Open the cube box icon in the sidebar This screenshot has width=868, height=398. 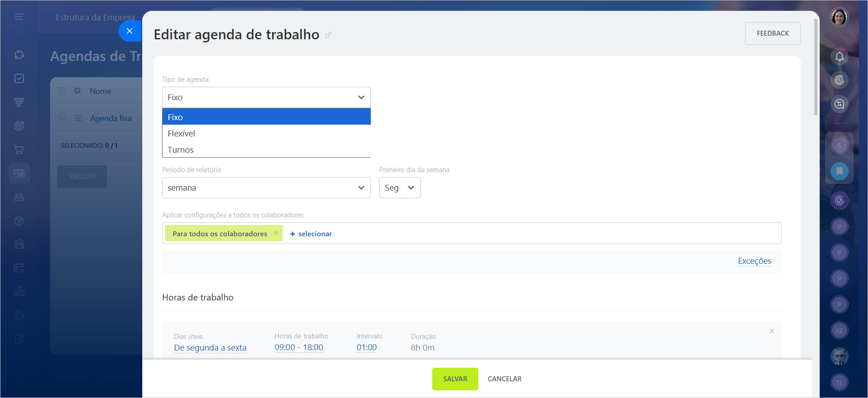click(19, 221)
